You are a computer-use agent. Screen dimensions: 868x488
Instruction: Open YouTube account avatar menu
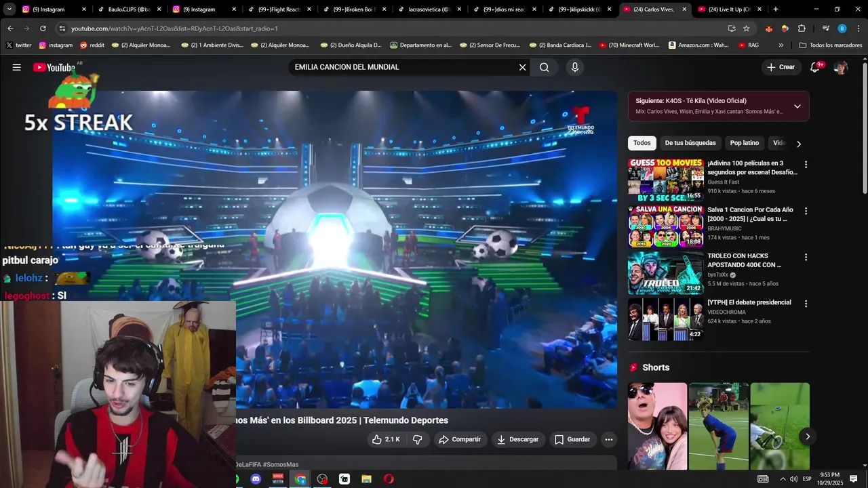(x=841, y=67)
